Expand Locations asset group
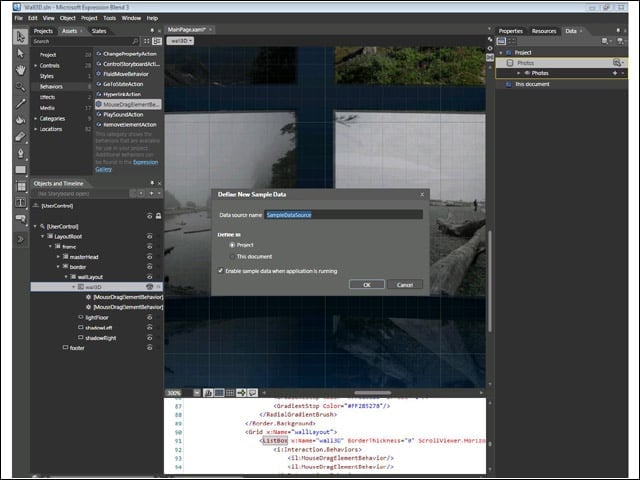Image resolution: width=640 pixels, height=480 pixels. tap(36, 129)
